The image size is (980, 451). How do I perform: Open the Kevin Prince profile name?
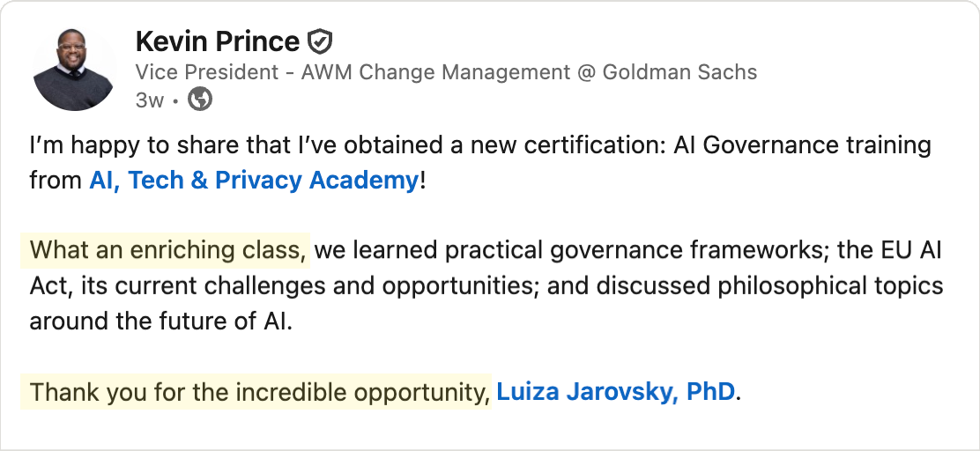click(x=217, y=41)
